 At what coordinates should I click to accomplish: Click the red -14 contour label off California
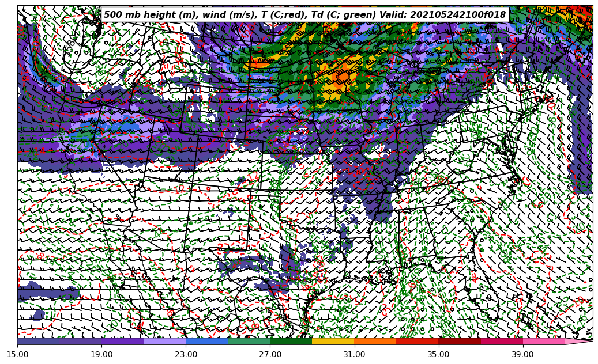[x=37, y=151]
